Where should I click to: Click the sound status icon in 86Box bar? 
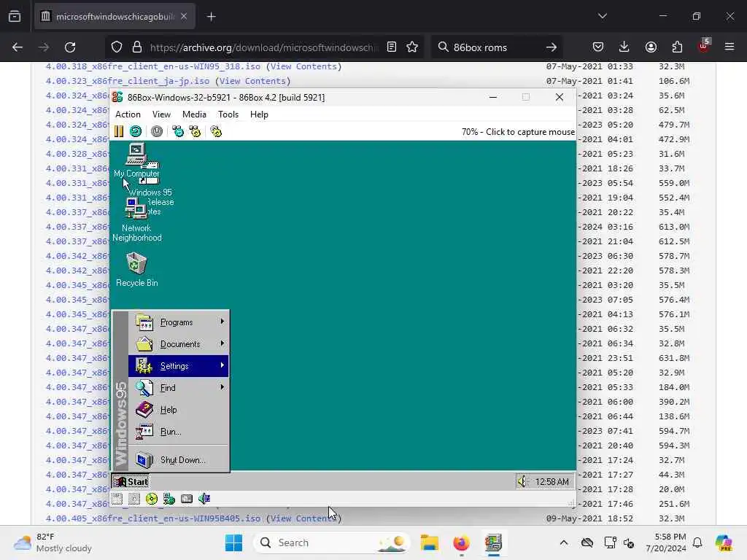tap(204, 499)
